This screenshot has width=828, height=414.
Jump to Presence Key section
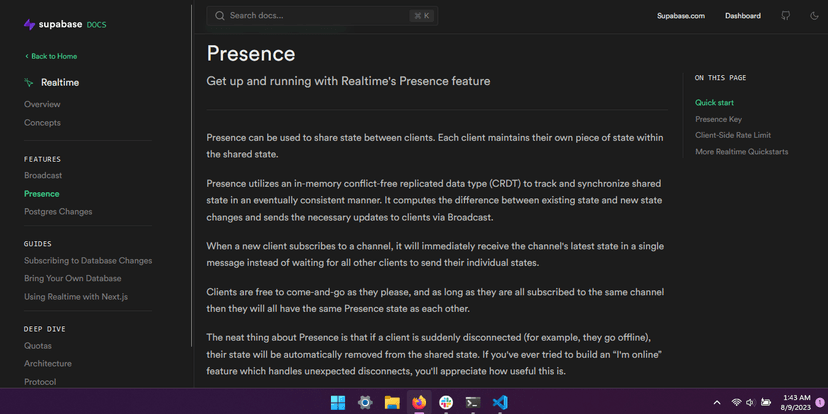point(718,119)
